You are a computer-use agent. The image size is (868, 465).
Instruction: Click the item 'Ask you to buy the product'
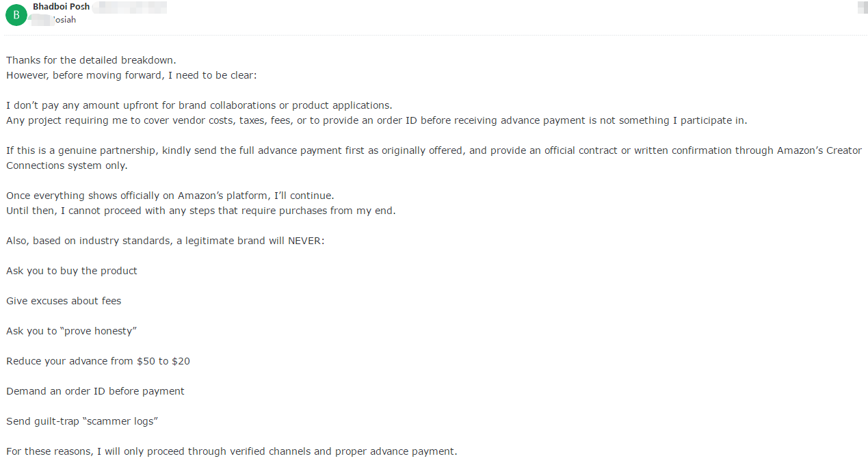point(72,271)
